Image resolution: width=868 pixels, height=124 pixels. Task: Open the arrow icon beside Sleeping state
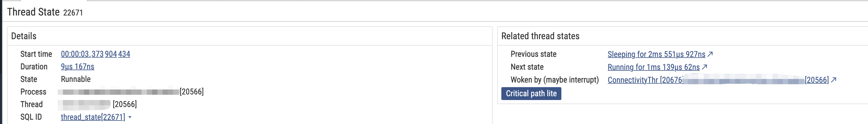710,54
